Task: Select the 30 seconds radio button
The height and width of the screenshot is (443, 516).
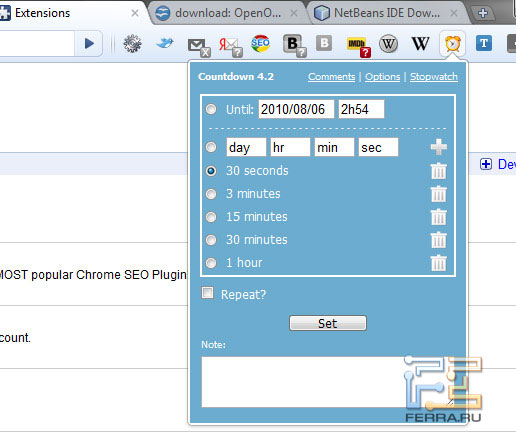Action: pyautogui.click(x=211, y=171)
